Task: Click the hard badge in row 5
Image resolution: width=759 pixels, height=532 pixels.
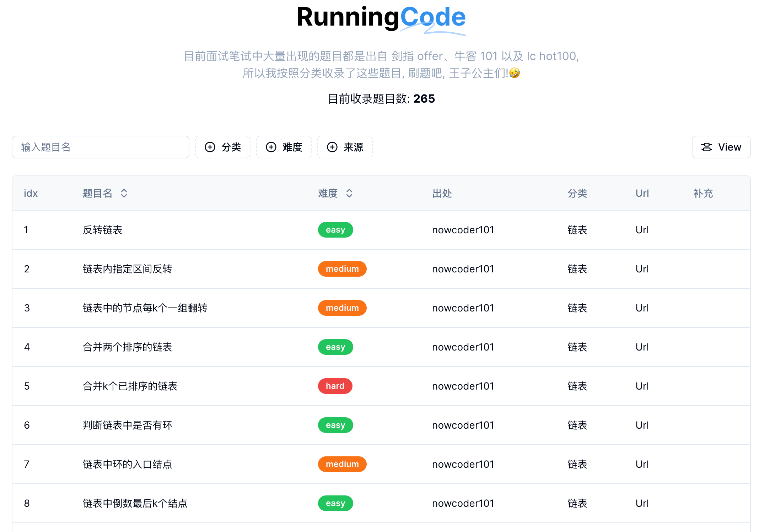Action: 335,386
